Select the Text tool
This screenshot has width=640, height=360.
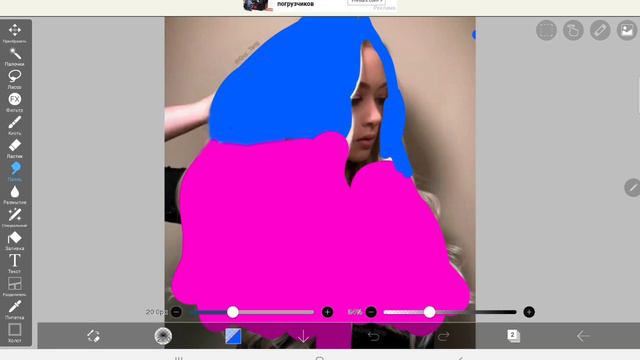[x=15, y=263]
